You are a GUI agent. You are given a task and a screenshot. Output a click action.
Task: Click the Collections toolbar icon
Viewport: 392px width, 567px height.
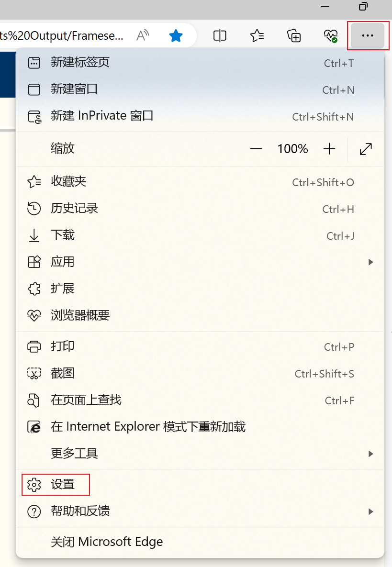pyautogui.click(x=294, y=35)
